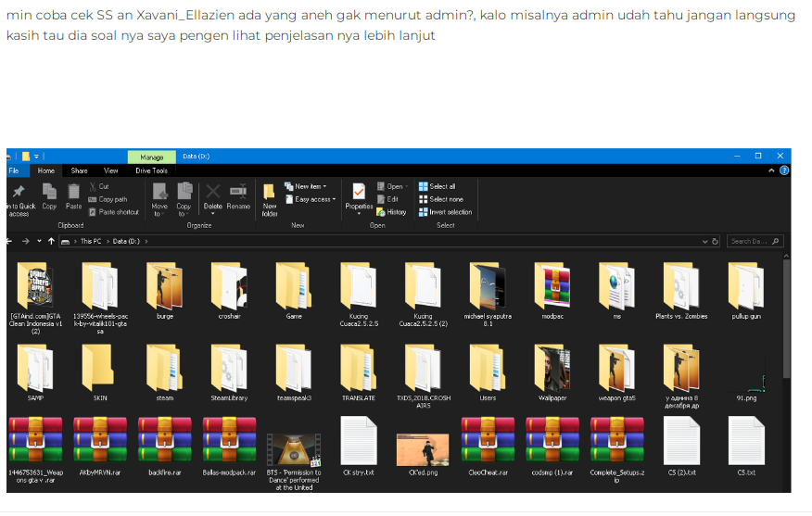812x516 pixels.
Task: Select Cut in Clipboard group
Action: (x=99, y=186)
